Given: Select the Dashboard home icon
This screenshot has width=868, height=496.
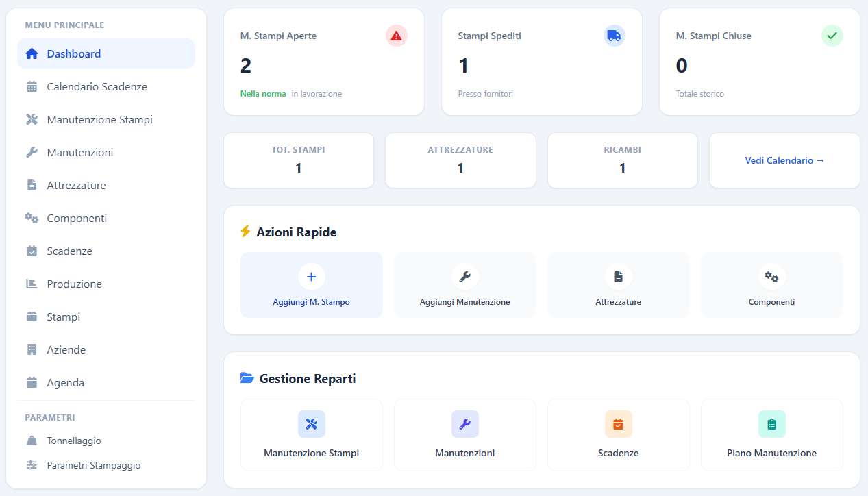Looking at the screenshot, I should pyautogui.click(x=32, y=53).
